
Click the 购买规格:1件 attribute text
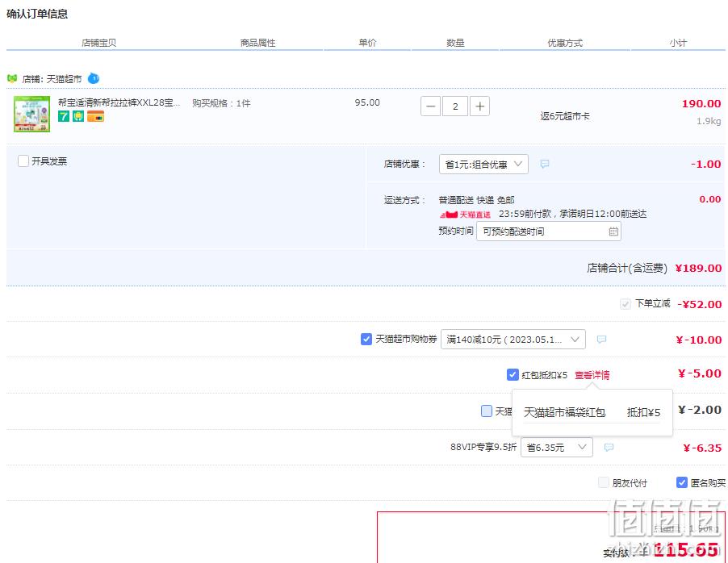[221, 103]
